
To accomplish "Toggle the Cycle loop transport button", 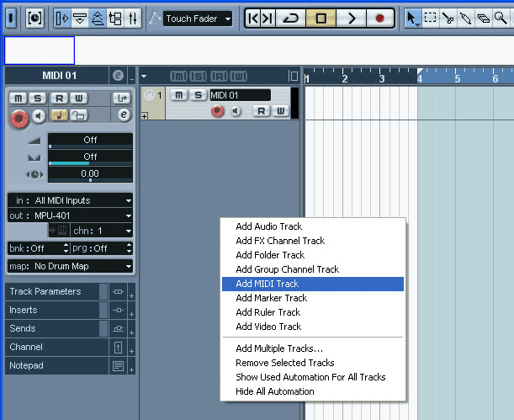I will (x=290, y=19).
